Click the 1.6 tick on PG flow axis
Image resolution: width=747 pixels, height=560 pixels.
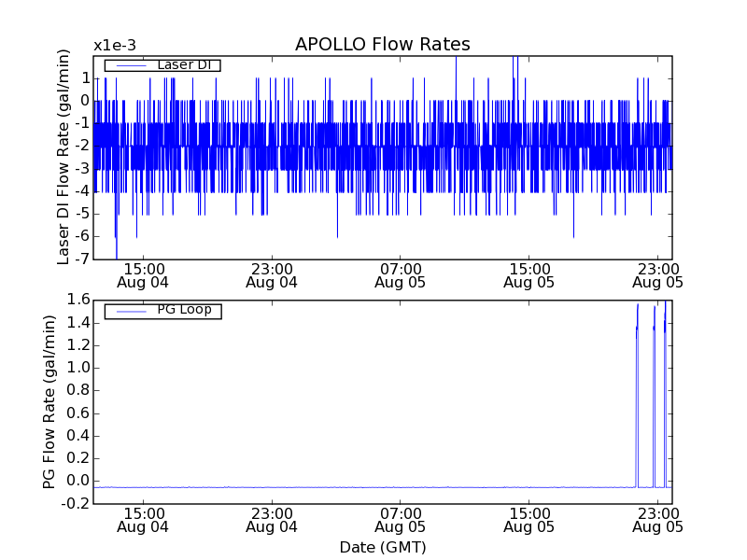78,300
